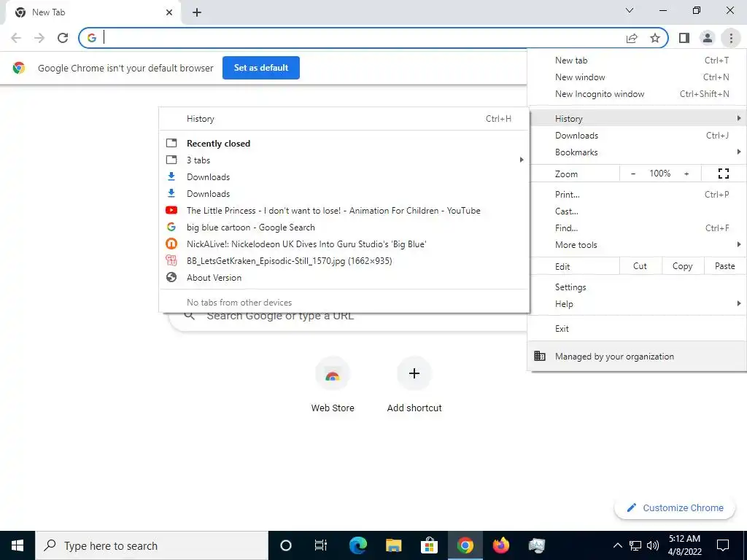Expand More tools submenu
Viewport: 747px width, 560px height.
point(637,245)
